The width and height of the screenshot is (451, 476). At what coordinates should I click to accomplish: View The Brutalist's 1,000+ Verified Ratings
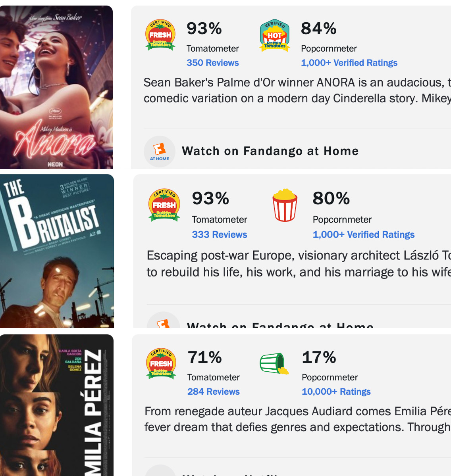coord(363,234)
